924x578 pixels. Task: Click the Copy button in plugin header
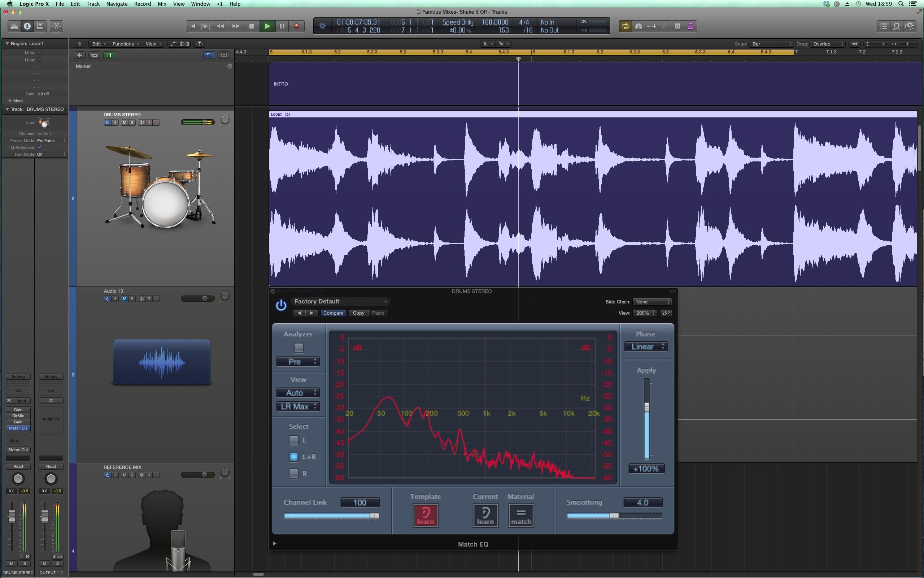[x=358, y=313]
